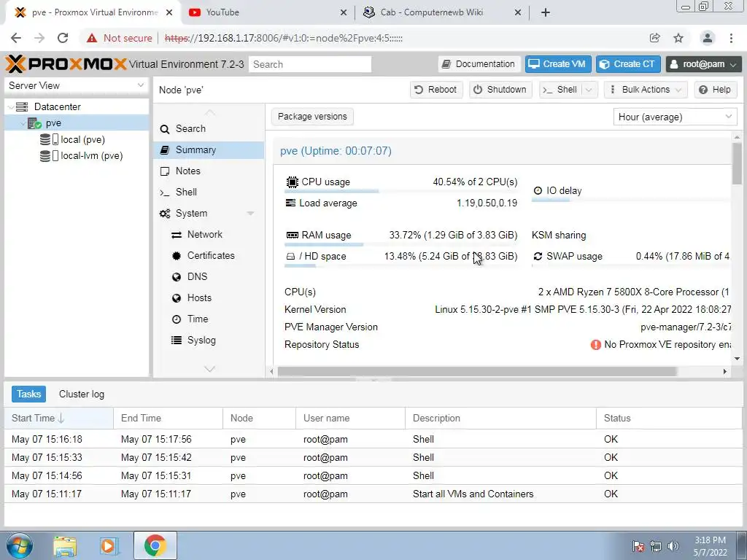Collapse Datacenter tree node

click(x=10, y=107)
